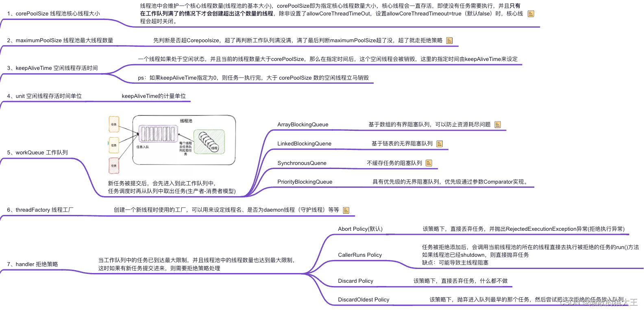Click the thread pool diagram image

172,144
